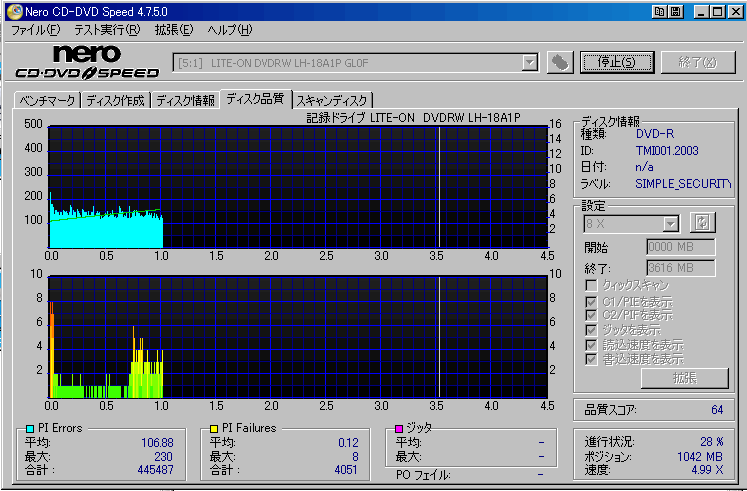This screenshot has width=747, height=491.
Task: Toggle the 読込速度を表示 checkbox
Action: pyautogui.click(x=591, y=345)
